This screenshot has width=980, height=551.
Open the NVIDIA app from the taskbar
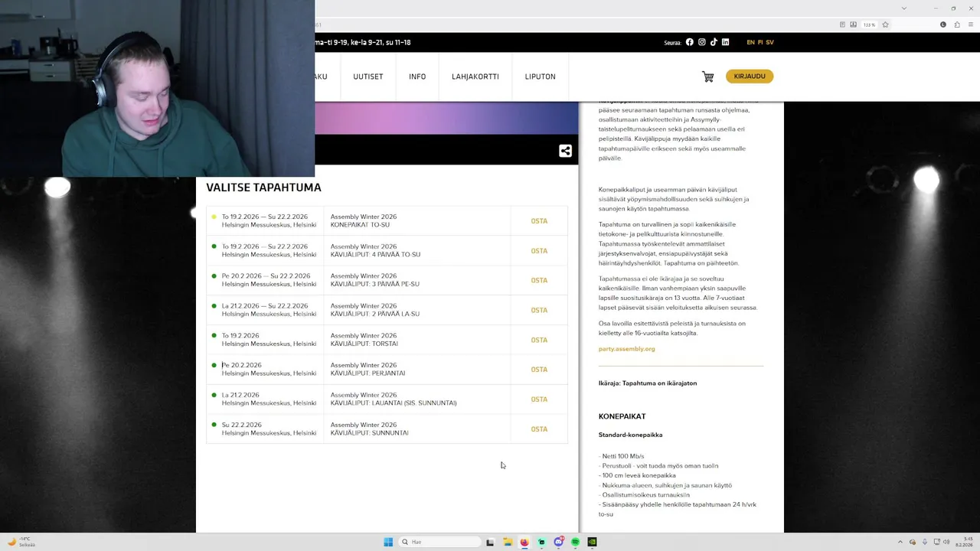coord(592,542)
